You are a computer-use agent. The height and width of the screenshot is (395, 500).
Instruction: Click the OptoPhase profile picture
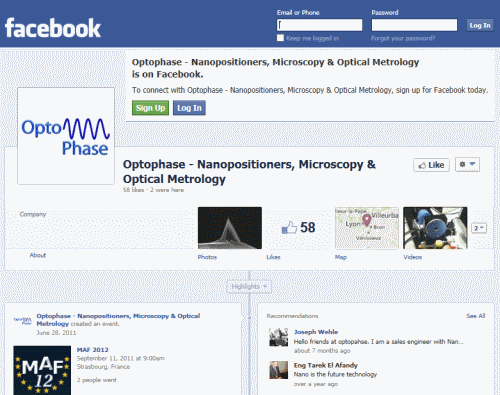(x=66, y=136)
